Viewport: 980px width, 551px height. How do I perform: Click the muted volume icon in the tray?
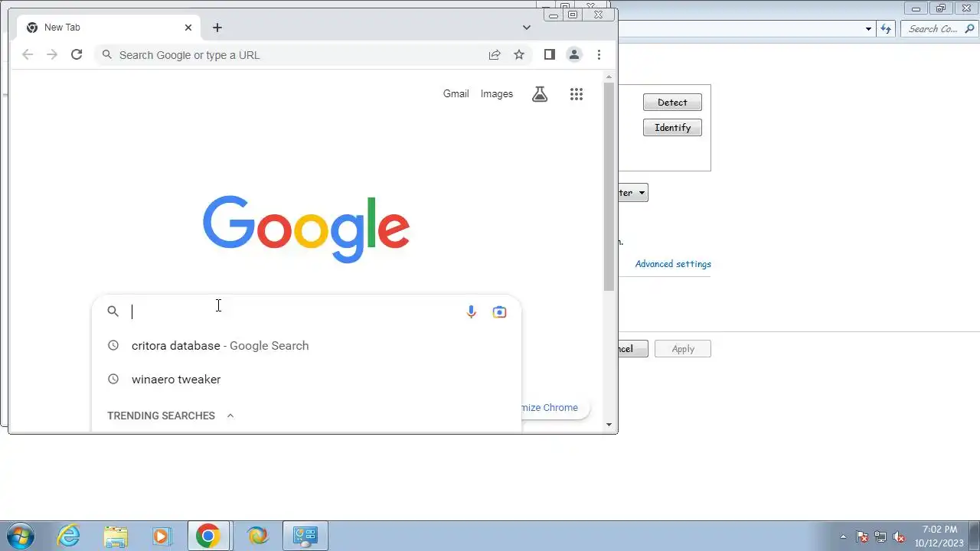click(x=900, y=536)
